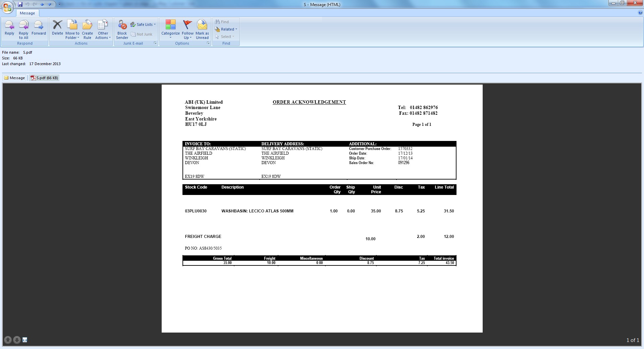This screenshot has height=349, width=644.
Task: Click the Help question mark icon
Action: tap(640, 13)
